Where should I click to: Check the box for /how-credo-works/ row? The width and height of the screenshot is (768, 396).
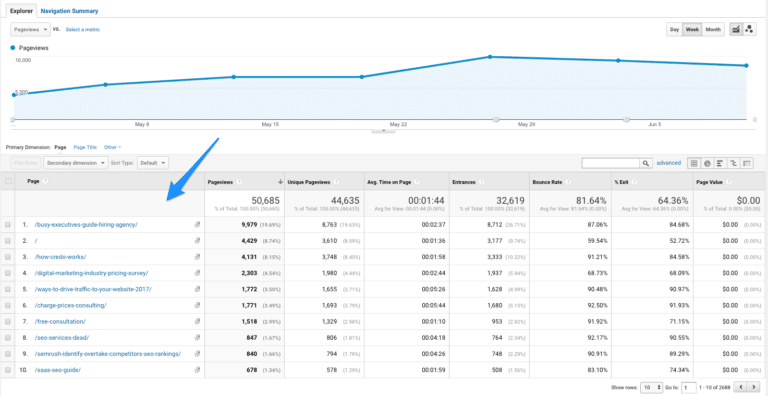[7, 257]
